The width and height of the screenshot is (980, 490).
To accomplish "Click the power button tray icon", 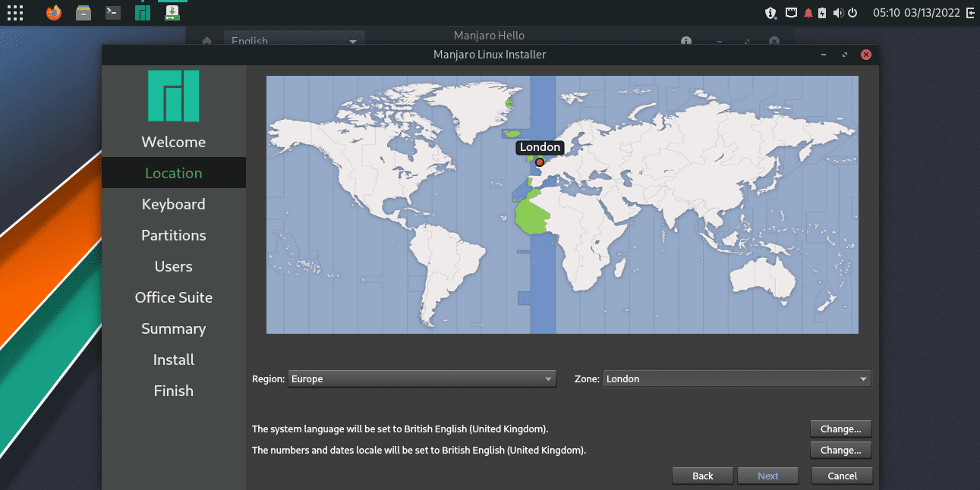I will [x=852, y=13].
